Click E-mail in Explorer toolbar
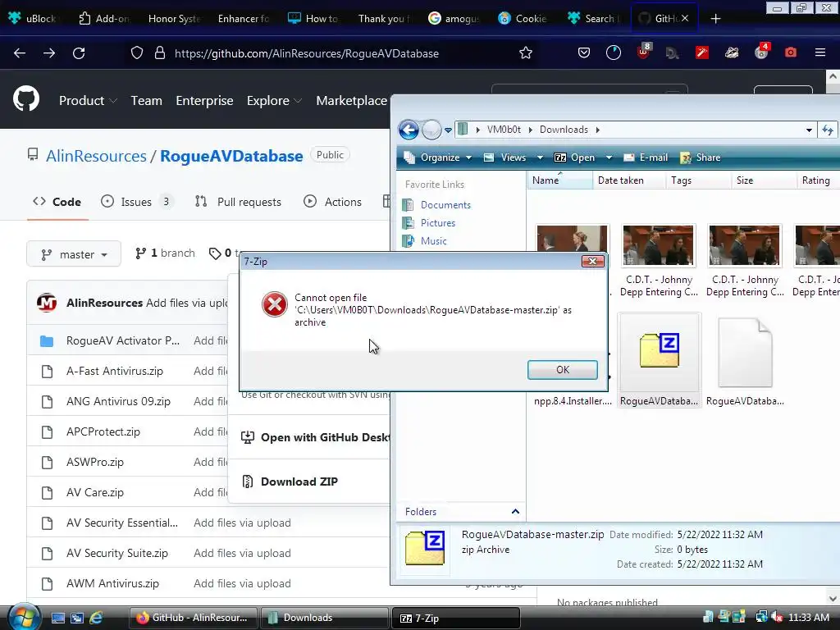The width and height of the screenshot is (840, 630). tap(646, 157)
